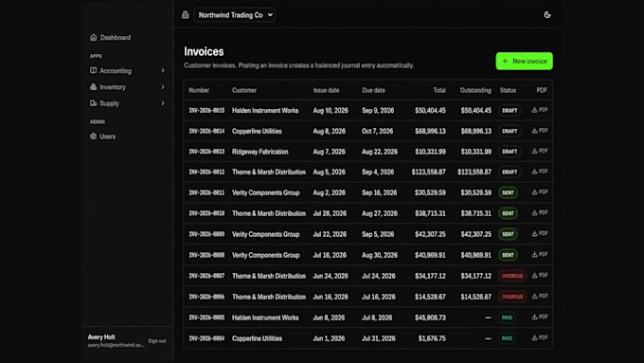Open the Dashboard home icon
Image resolution: width=644 pixels, height=363 pixels.
coord(93,37)
